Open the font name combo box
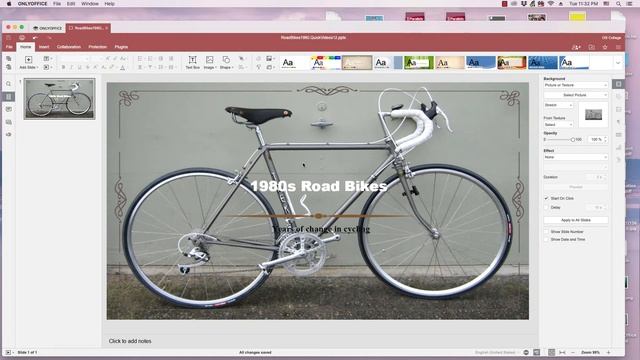 (x=75, y=59)
